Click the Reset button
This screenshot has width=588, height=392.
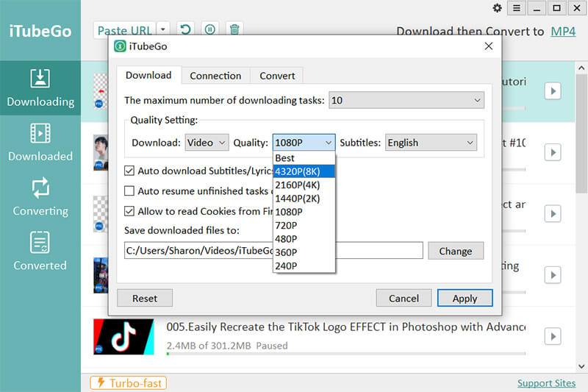[145, 298]
